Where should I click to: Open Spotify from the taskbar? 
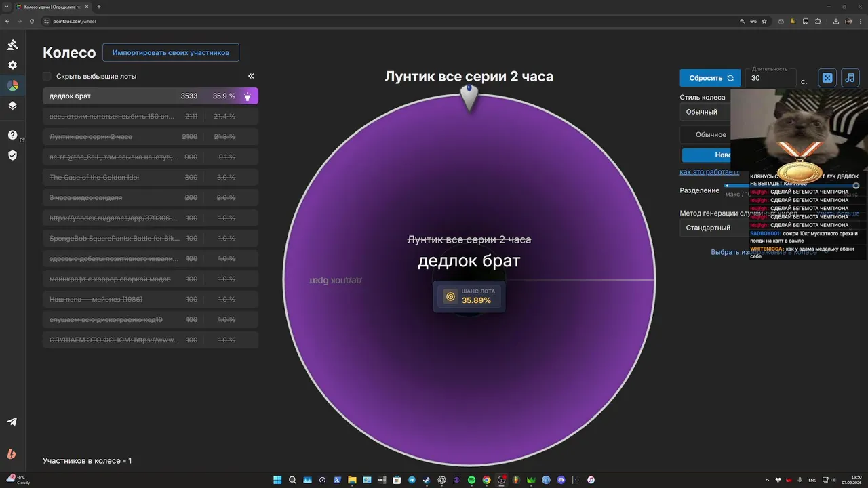471,480
